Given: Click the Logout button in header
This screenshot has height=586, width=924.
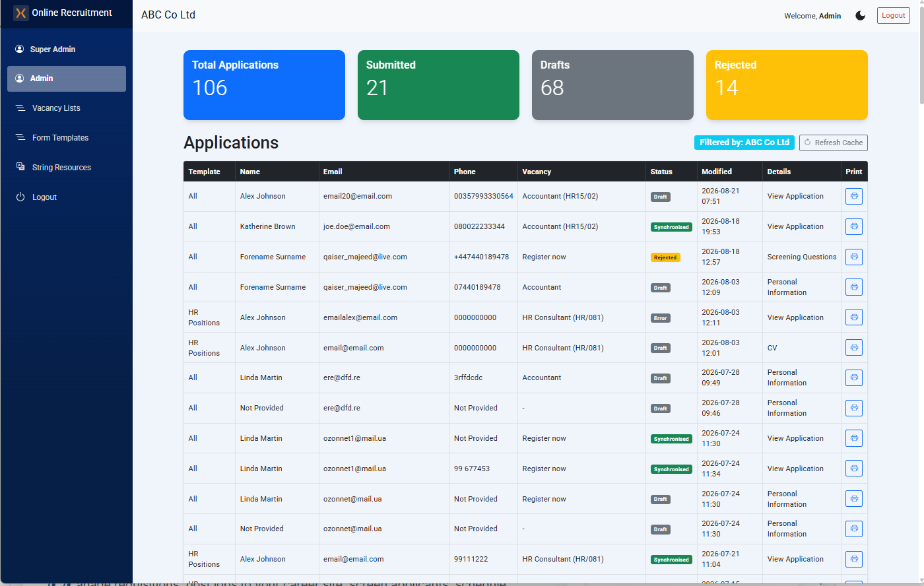Looking at the screenshot, I should click(893, 15).
